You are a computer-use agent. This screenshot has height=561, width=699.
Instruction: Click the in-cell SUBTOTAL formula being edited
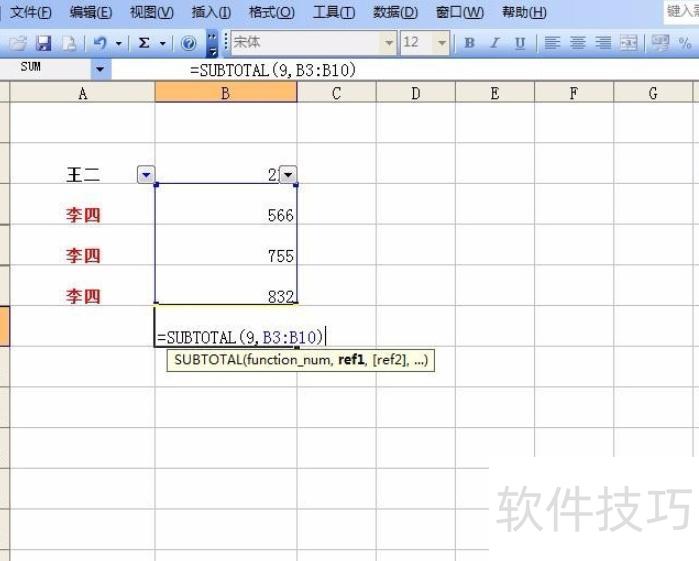240,337
